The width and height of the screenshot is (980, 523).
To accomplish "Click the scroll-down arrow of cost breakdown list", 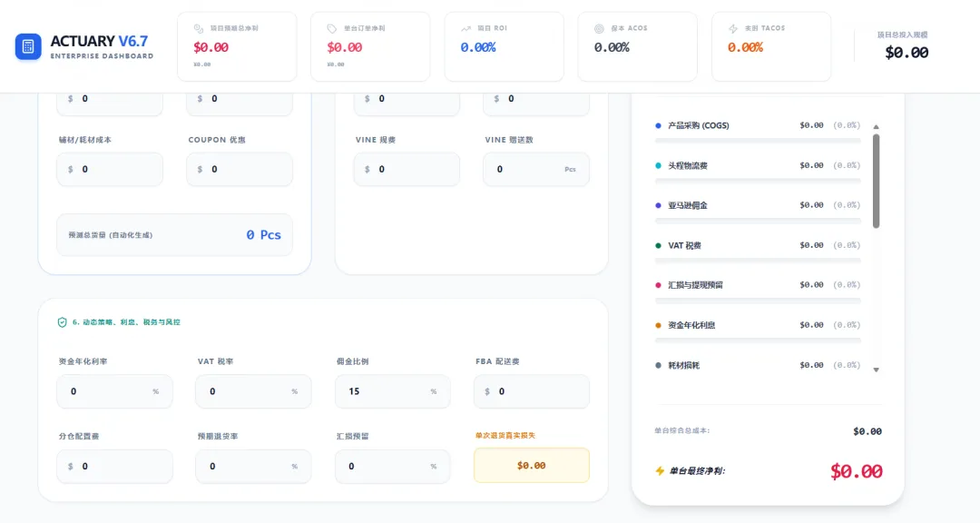I will [877, 370].
